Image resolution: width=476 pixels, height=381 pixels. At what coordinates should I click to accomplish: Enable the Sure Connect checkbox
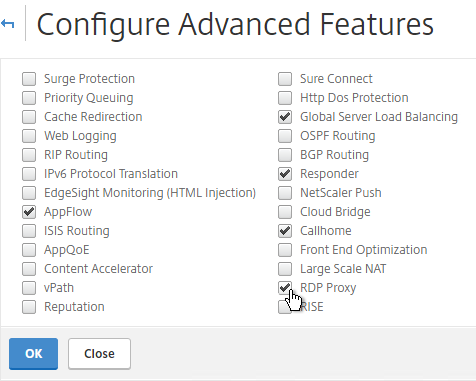click(x=285, y=79)
